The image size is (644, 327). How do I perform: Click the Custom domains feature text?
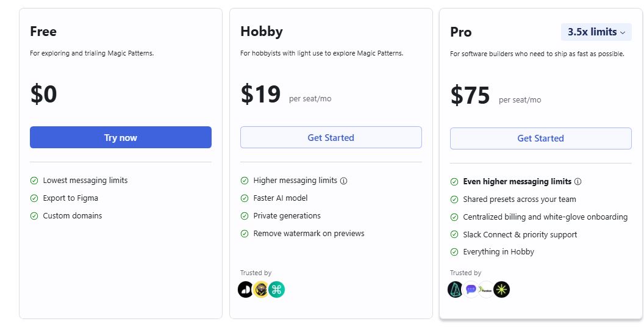point(73,216)
